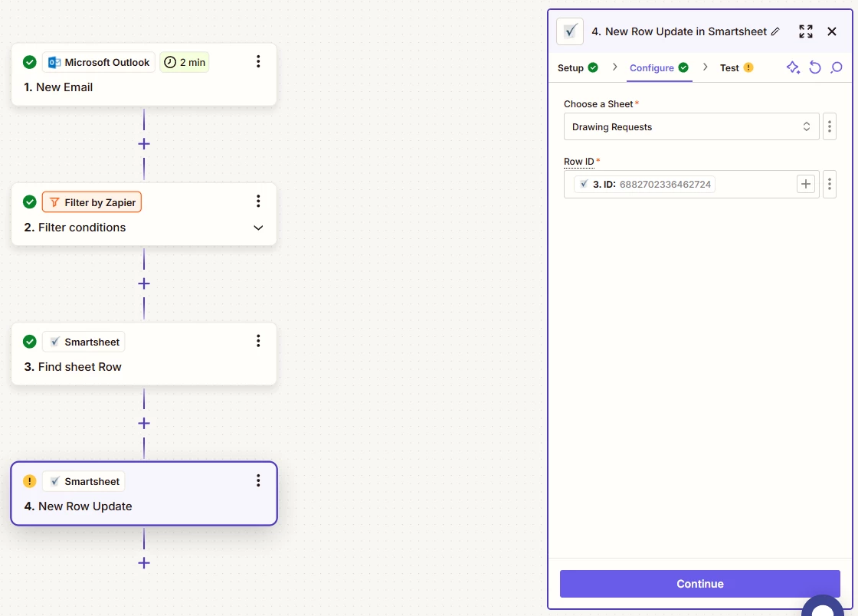Viewport: 858px width, 616px height.
Task: Click green check status on New Email step
Action: [30, 62]
